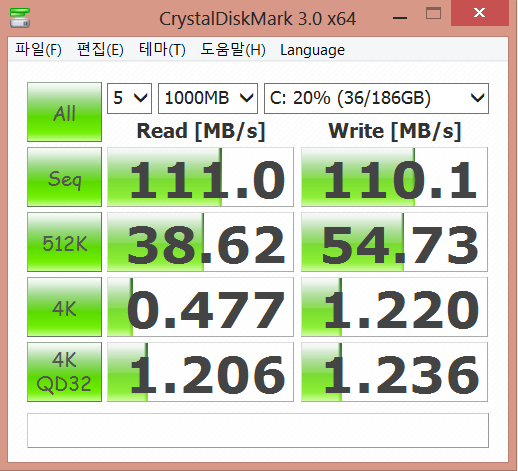Click the 4K read result 0.477
The width and height of the screenshot is (518, 471).
point(200,307)
